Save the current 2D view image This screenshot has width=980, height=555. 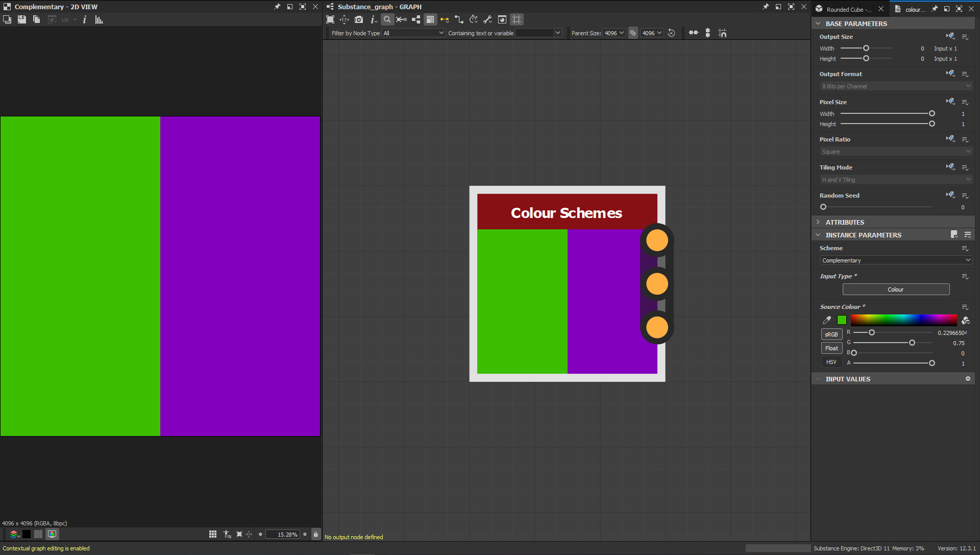[21, 19]
